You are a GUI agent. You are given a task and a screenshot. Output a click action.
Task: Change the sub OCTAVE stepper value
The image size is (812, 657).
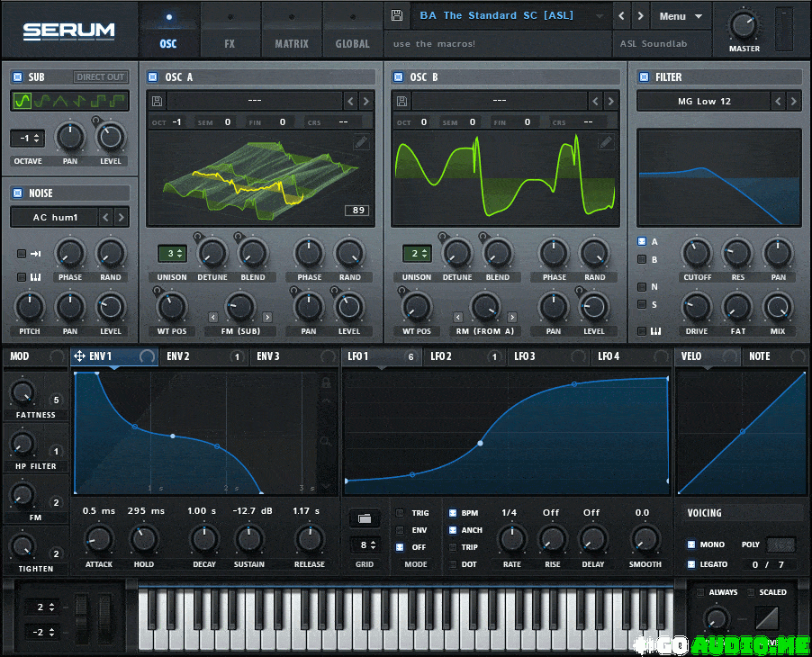pyautogui.click(x=27, y=139)
